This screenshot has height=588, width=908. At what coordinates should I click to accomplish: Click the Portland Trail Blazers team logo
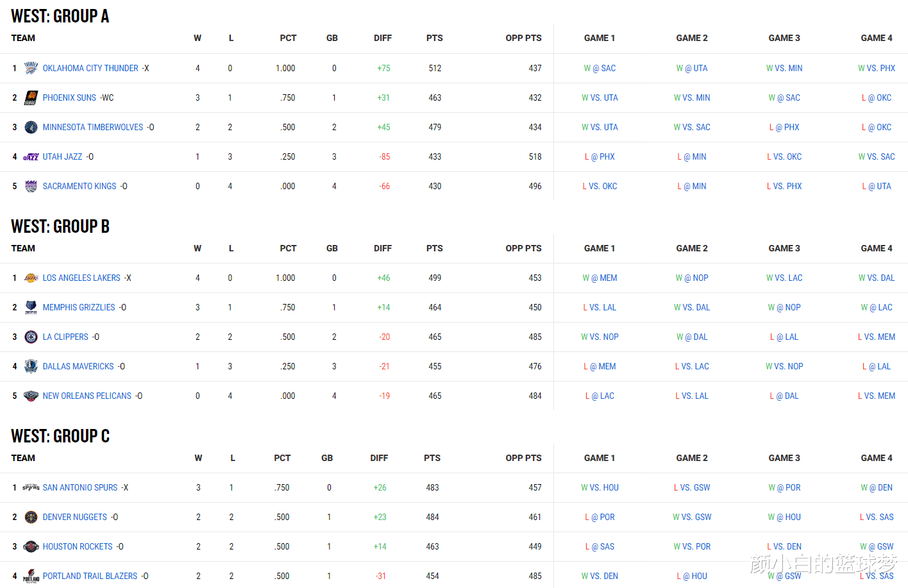31,576
